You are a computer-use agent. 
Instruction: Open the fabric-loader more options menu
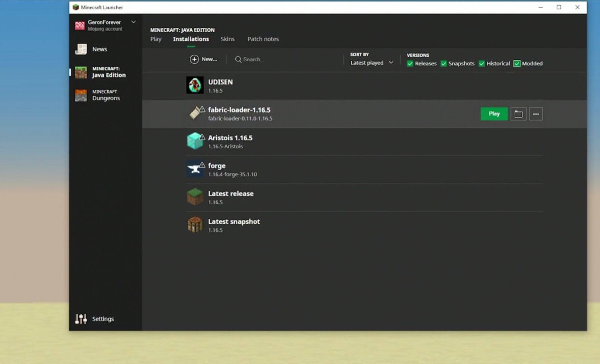pos(536,114)
